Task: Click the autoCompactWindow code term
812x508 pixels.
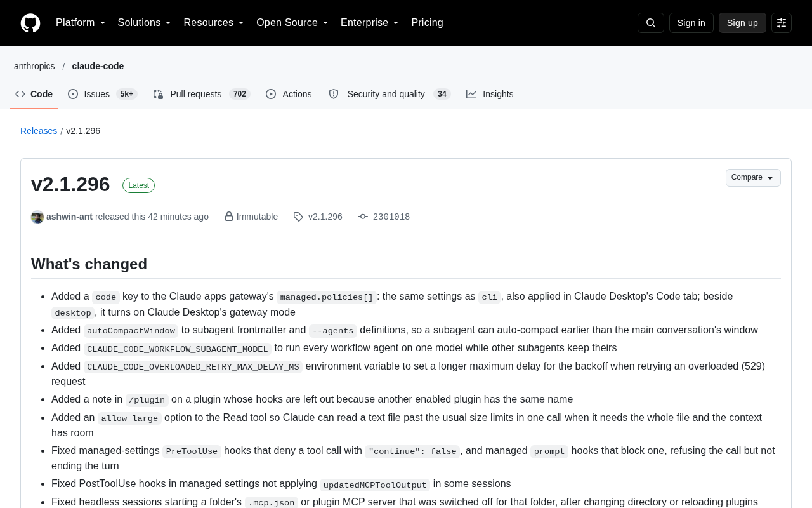Action: (131, 331)
